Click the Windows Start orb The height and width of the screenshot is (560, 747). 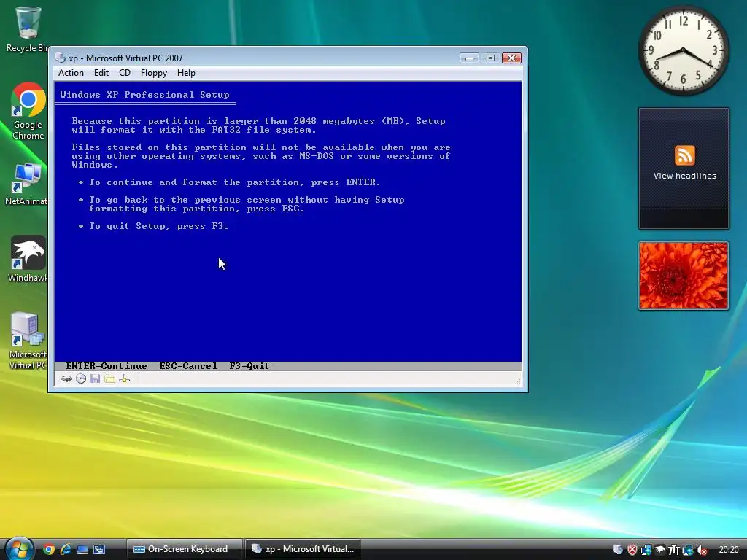point(19,548)
